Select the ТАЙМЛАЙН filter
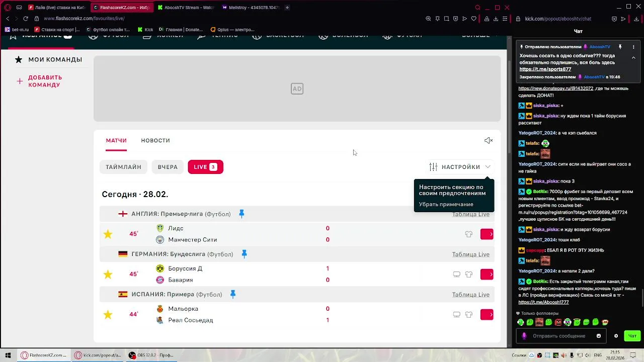 pyautogui.click(x=123, y=167)
